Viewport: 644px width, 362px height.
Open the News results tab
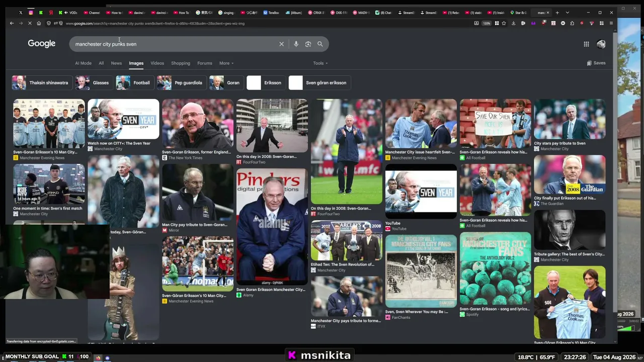[116, 63]
